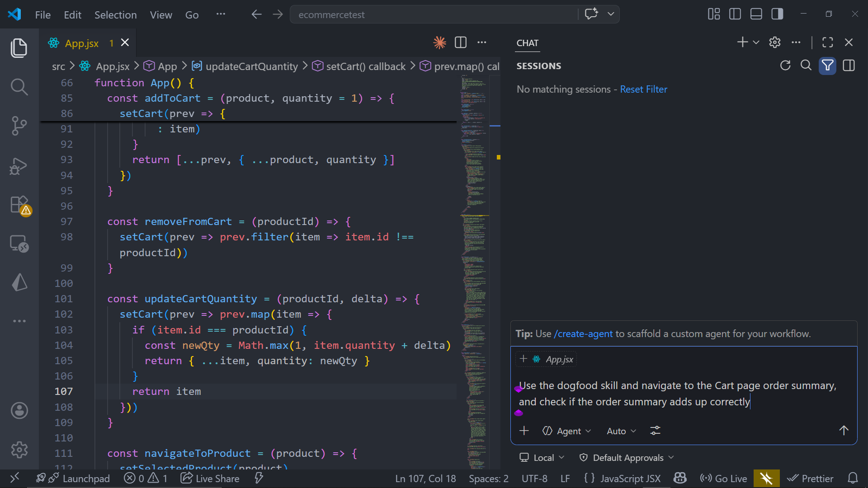
Task: Click the /create-agent tip link
Action: (x=583, y=334)
